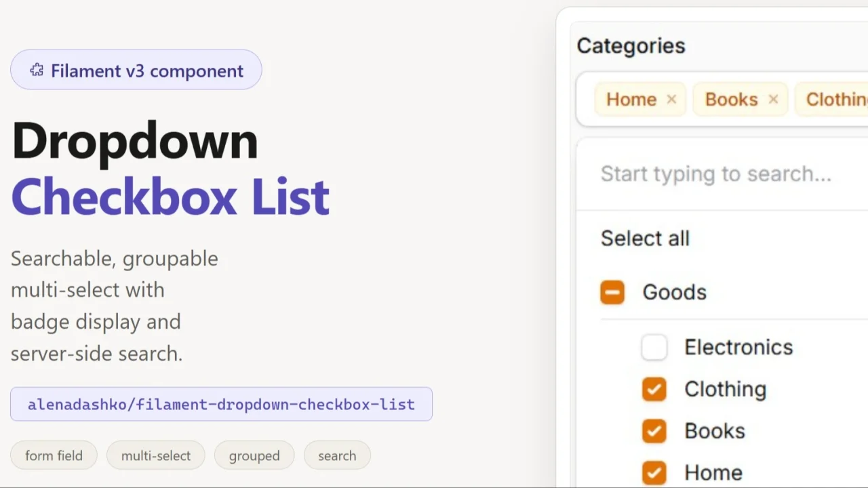
Task: Click the Categories field label
Action: point(631,45)
